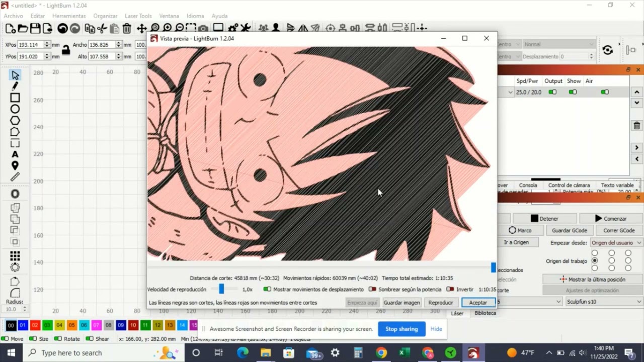Click the Ancho input field
This screenshot has height=362, width=644.
click(102, 45)
